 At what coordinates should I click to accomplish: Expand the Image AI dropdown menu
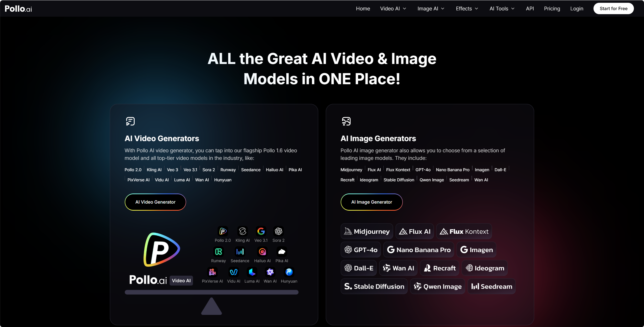431,9
